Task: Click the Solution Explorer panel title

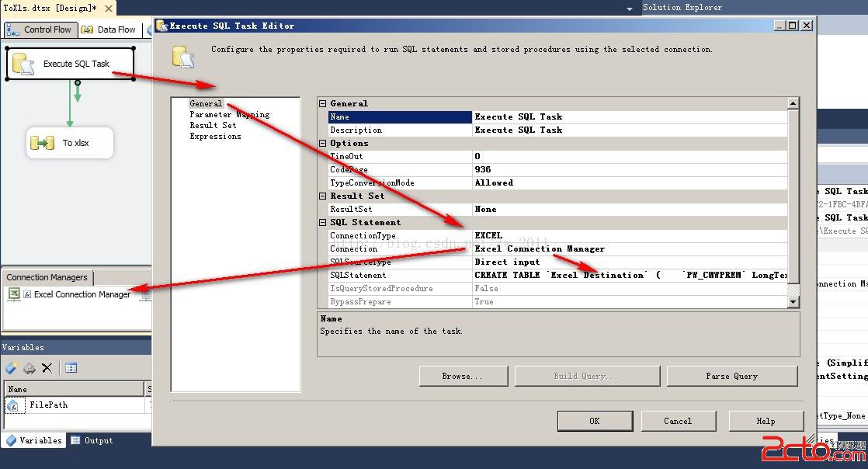Action: point(682,7)
